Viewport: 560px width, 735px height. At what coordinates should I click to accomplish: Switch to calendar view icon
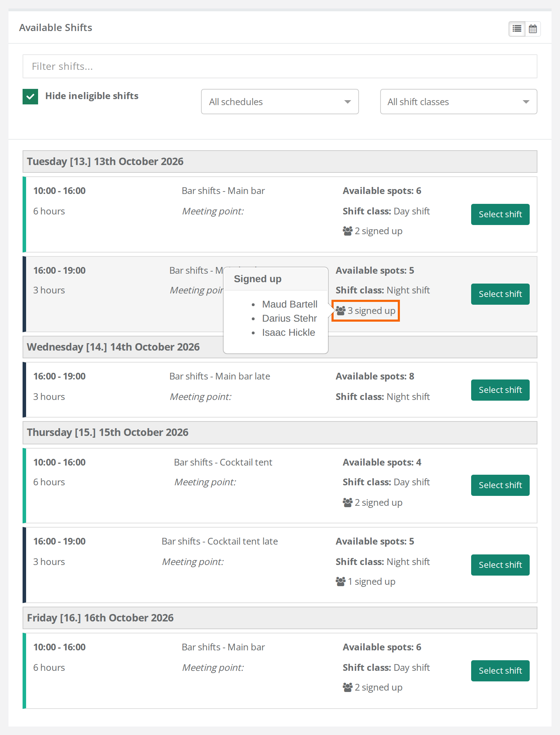pos(533,29)
